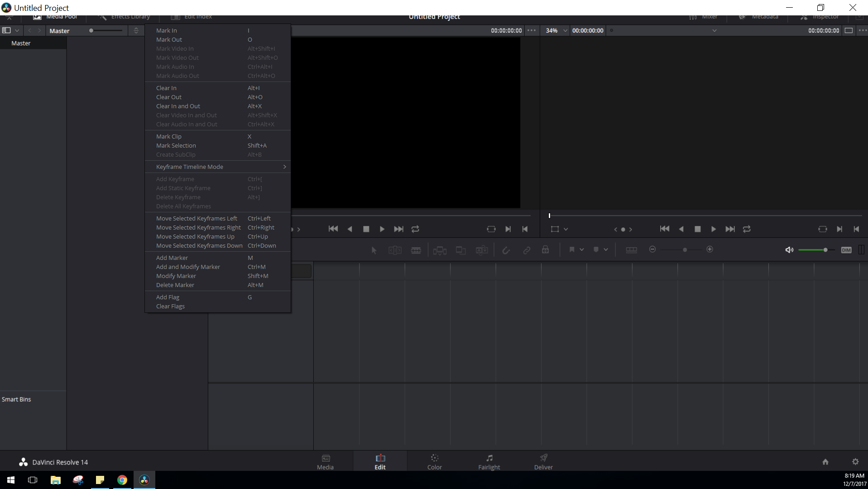Viewport: 868px width, 489px height.
Task: Activate Blade Edit Mode tool
Action: coord(416,250)
